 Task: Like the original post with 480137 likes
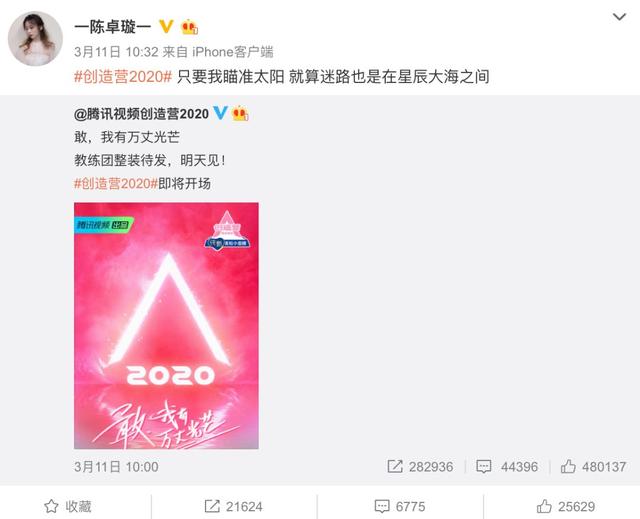[x=593, y=466]
